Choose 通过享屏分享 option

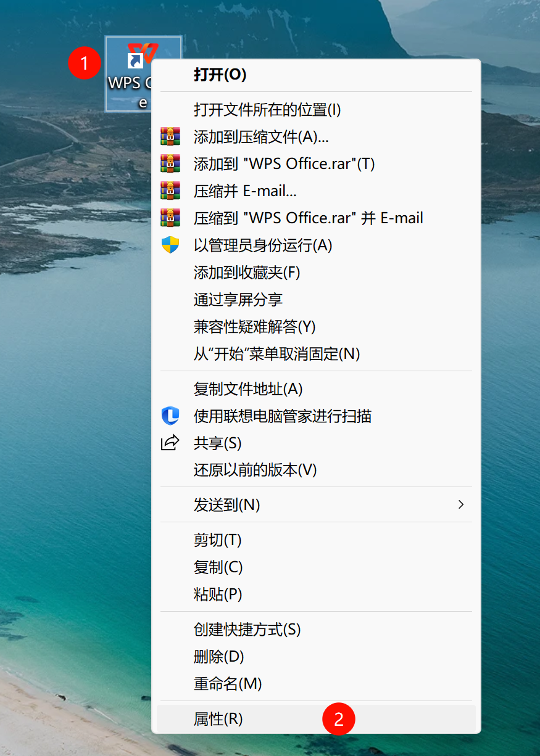coord(316,300)
